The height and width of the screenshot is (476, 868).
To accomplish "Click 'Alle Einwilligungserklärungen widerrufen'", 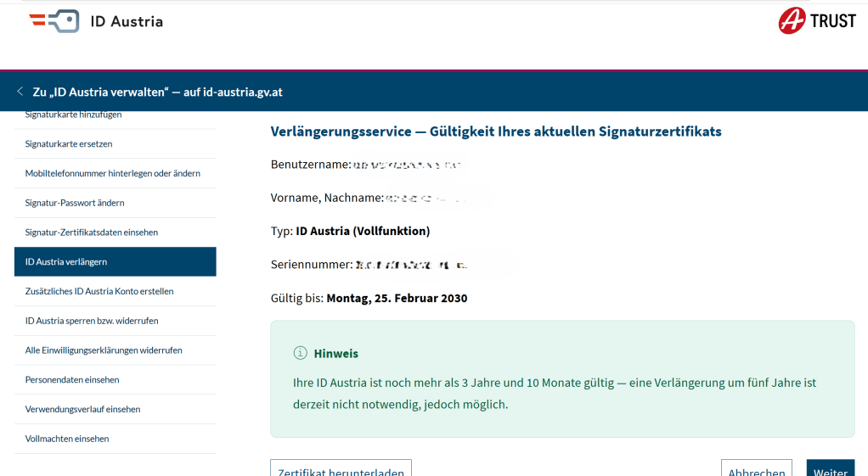I will click(104, 350).
